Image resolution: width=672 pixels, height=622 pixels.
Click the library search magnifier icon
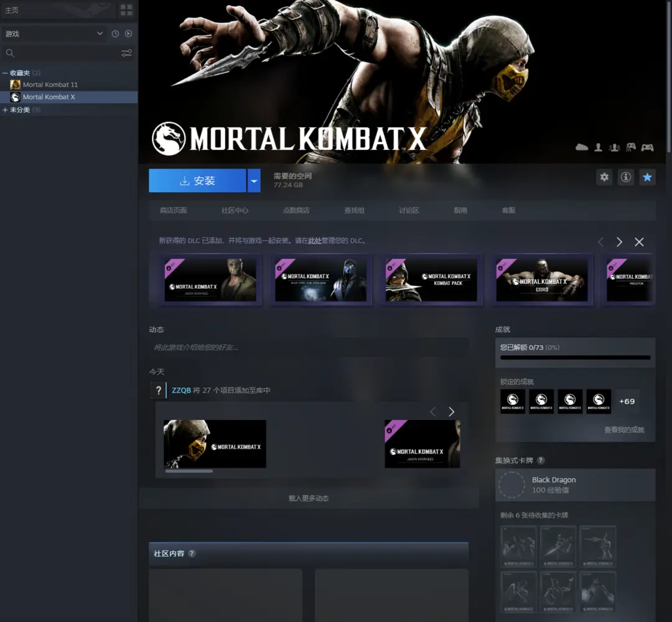pyautogui.click(x=10, y=53)
